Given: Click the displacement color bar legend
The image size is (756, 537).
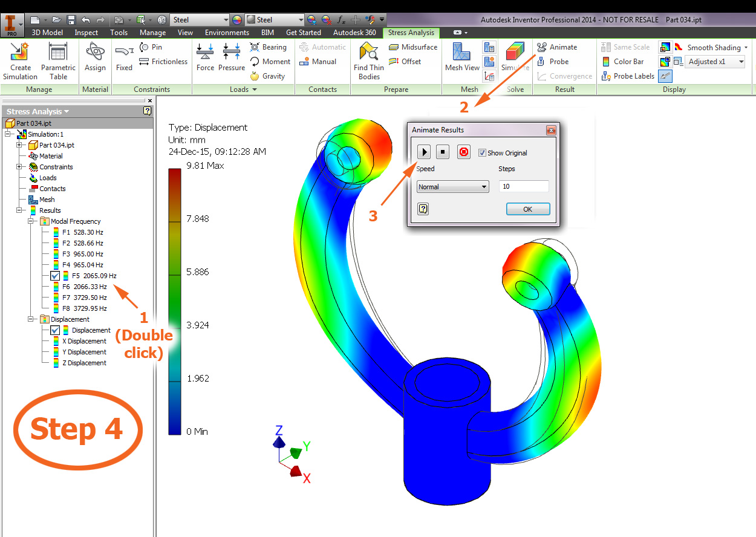Looking at the screenshot, I should pos(175,302).
